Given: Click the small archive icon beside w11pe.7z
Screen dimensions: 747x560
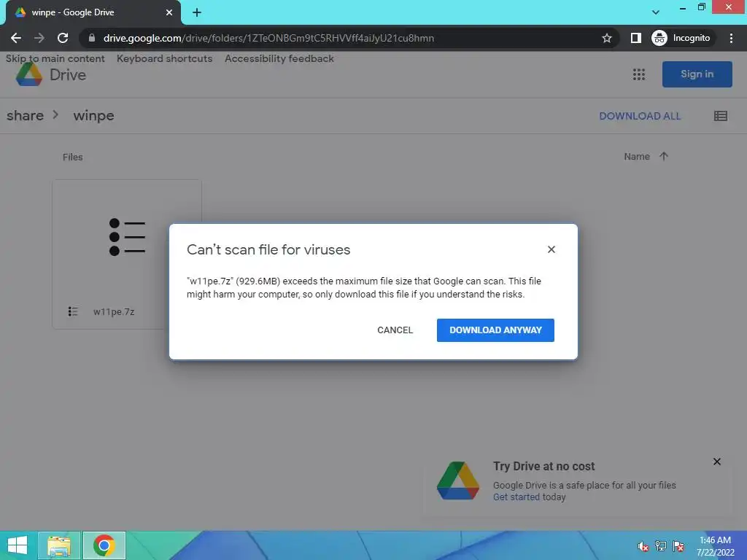Looking at the screenshot, I should tap(73, 311).
